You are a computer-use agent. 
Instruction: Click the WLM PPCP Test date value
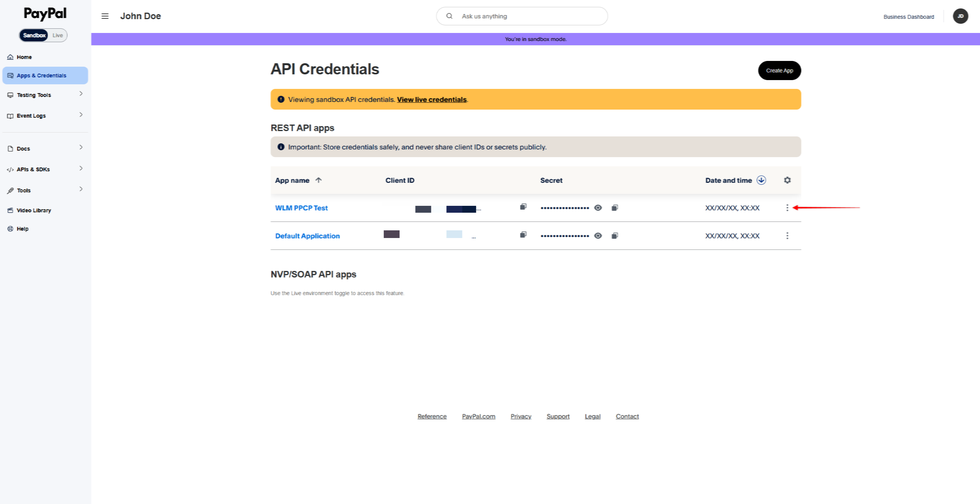pos(732,208)
